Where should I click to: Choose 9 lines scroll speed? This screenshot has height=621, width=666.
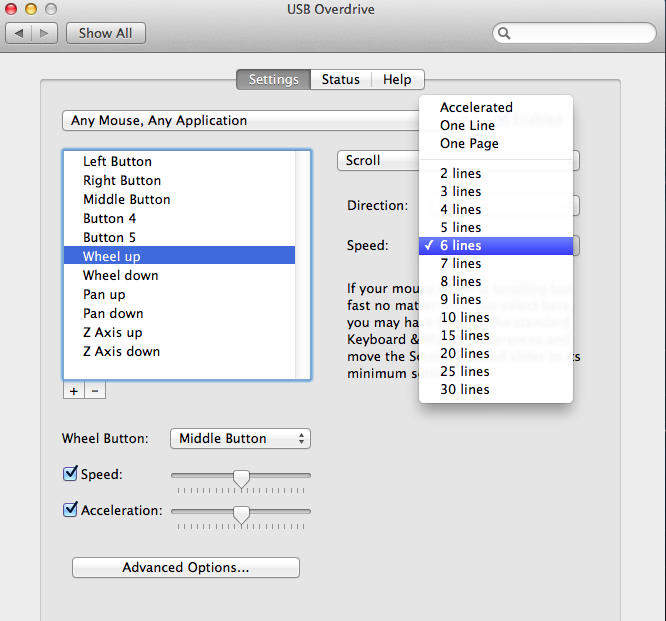(496, 299)
